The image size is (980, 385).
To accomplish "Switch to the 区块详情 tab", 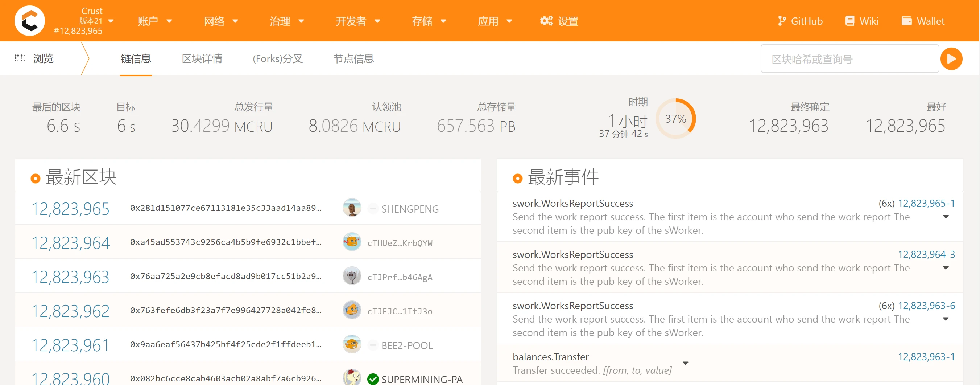I will pyautogui.click(x=202, y=59).
